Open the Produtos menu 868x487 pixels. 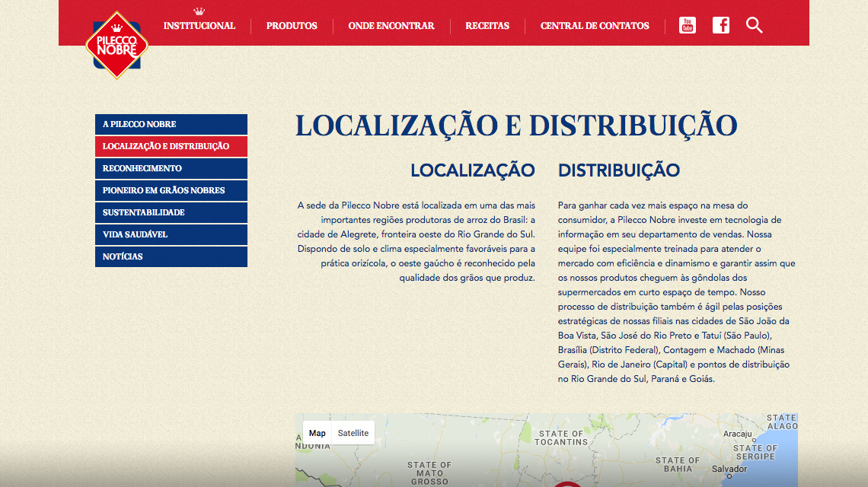292,26
